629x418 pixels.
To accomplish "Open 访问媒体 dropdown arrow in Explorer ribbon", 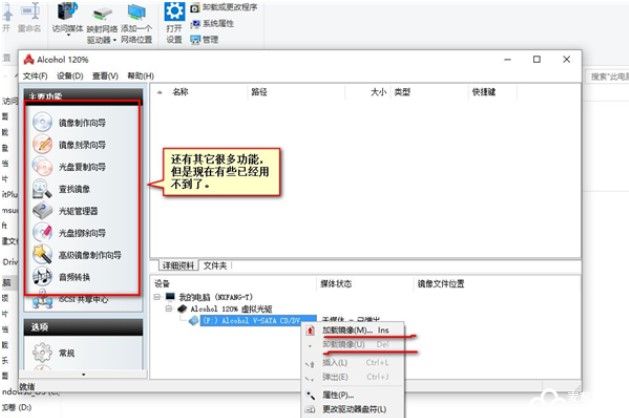I will 68,35.
